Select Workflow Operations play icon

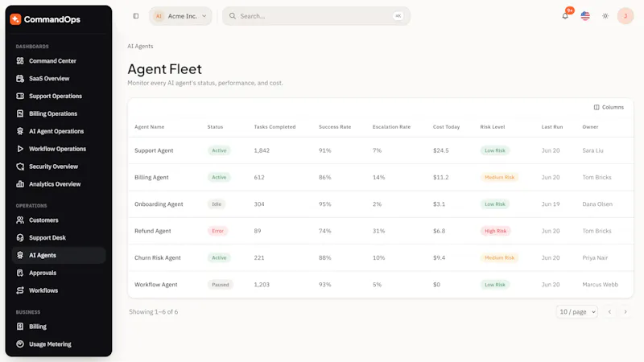19,149
